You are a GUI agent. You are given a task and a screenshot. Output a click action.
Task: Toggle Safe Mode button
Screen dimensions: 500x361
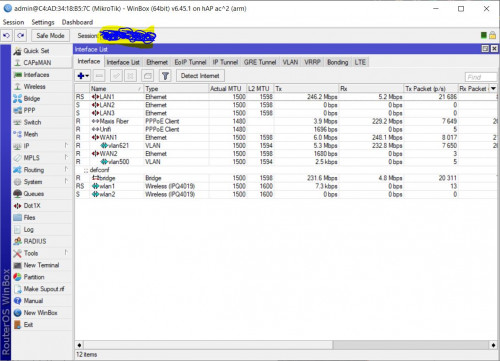(x=50, y=35)
